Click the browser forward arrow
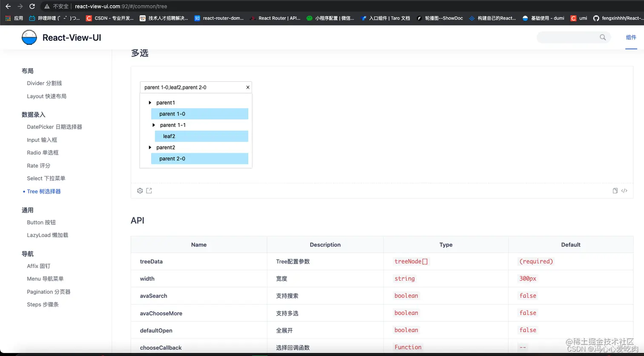This screenshot has height=356, width=644. [x=20, y=6]
